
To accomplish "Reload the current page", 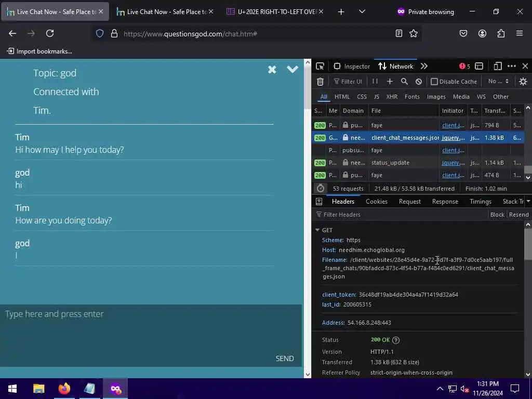I will [x=50, y=33].
